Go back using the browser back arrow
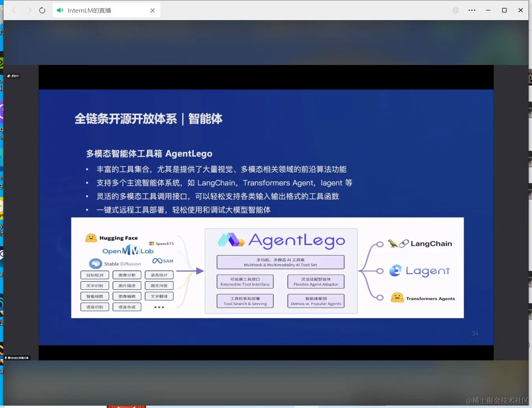The height and width of the screenshot is (408, 532). pos(14,10)
